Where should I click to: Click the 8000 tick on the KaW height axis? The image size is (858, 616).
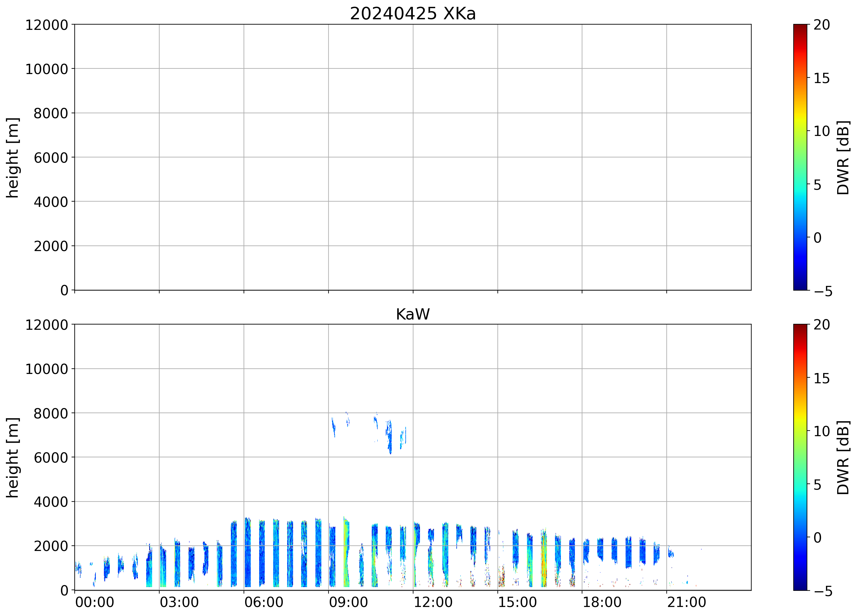[50, 413]
